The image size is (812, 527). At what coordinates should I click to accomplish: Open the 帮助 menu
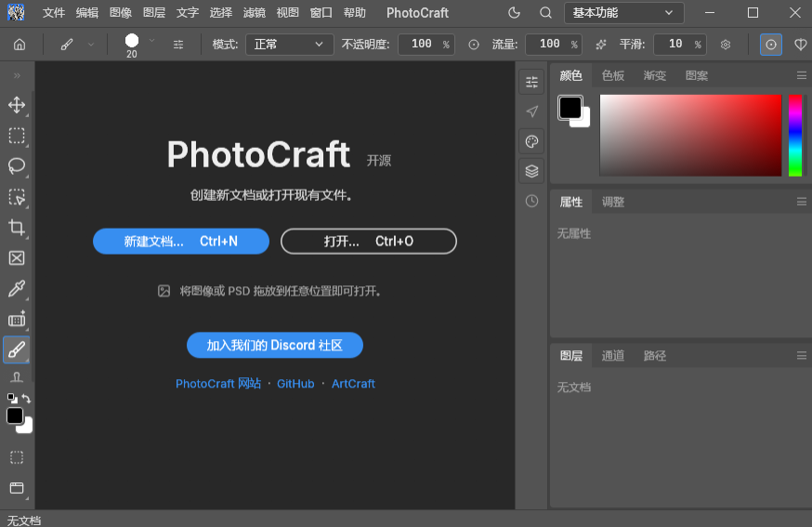[x=355, y=13]
